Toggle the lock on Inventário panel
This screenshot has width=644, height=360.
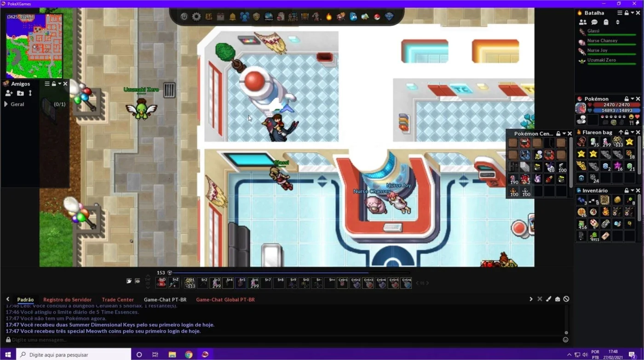[x=627, y=190]
